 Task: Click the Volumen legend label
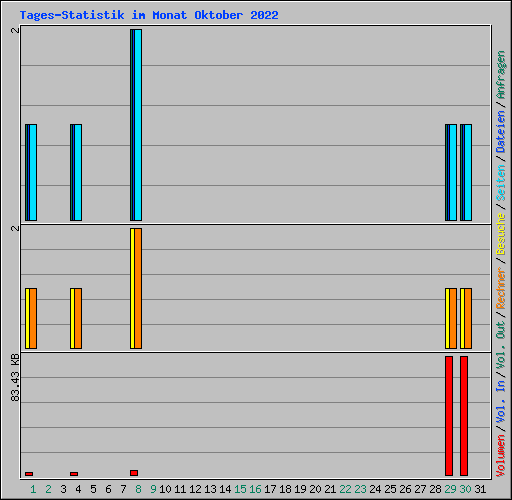point(501,456)
